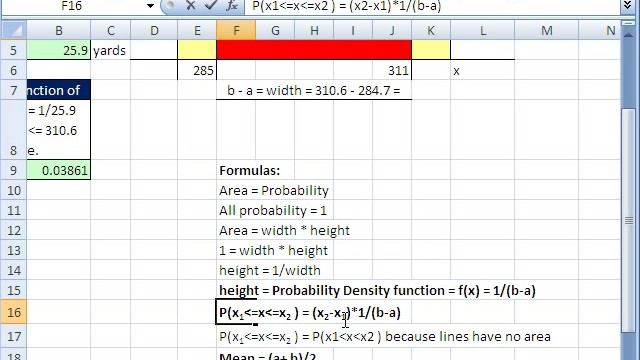Select column E header
Screen dimensions: 640x360
tap(197, 31)
